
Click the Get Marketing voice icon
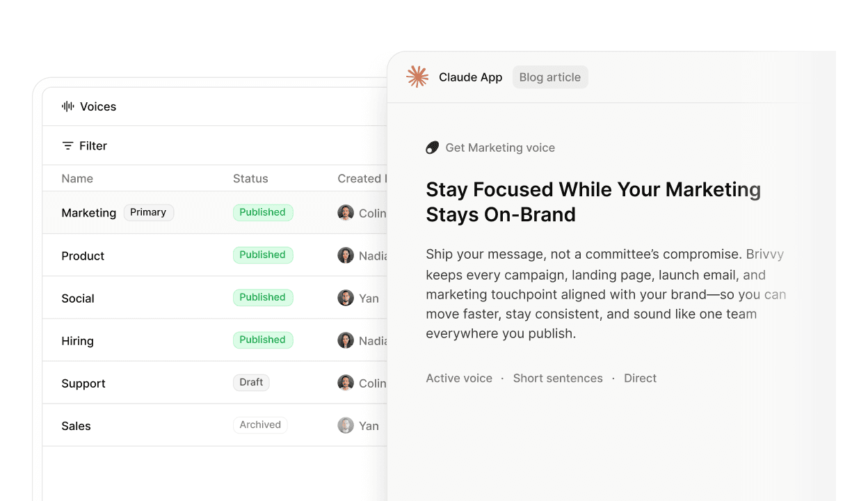(x=433, y=148)
